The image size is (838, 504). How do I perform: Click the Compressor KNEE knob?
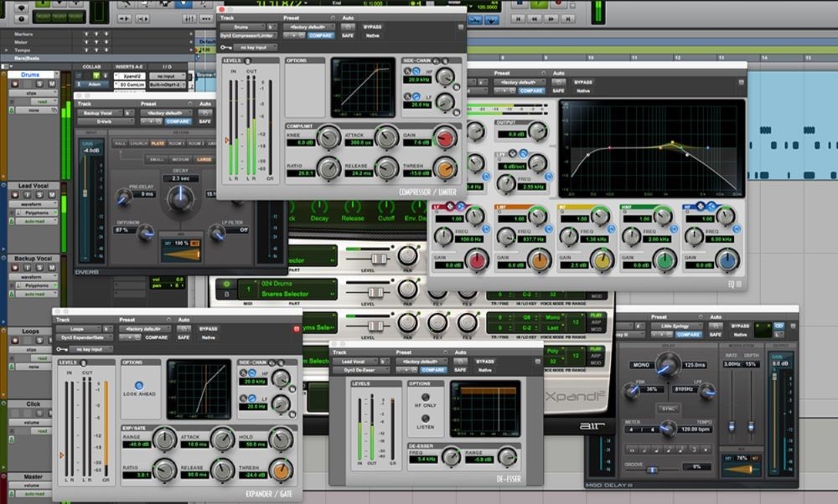(x=328, y=137)
